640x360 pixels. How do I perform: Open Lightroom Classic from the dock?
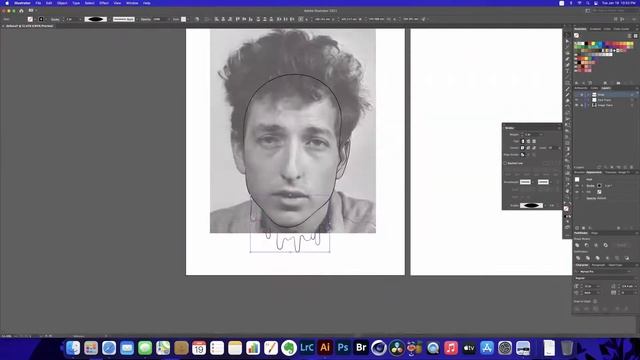(307, 348)
